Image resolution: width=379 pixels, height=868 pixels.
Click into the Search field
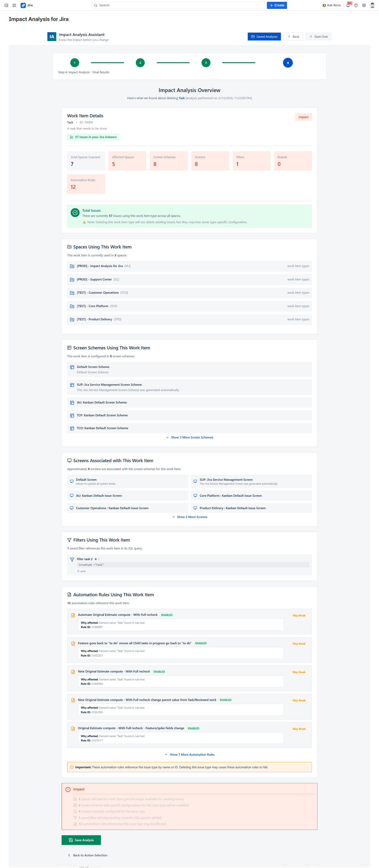[x=179, y=5]
